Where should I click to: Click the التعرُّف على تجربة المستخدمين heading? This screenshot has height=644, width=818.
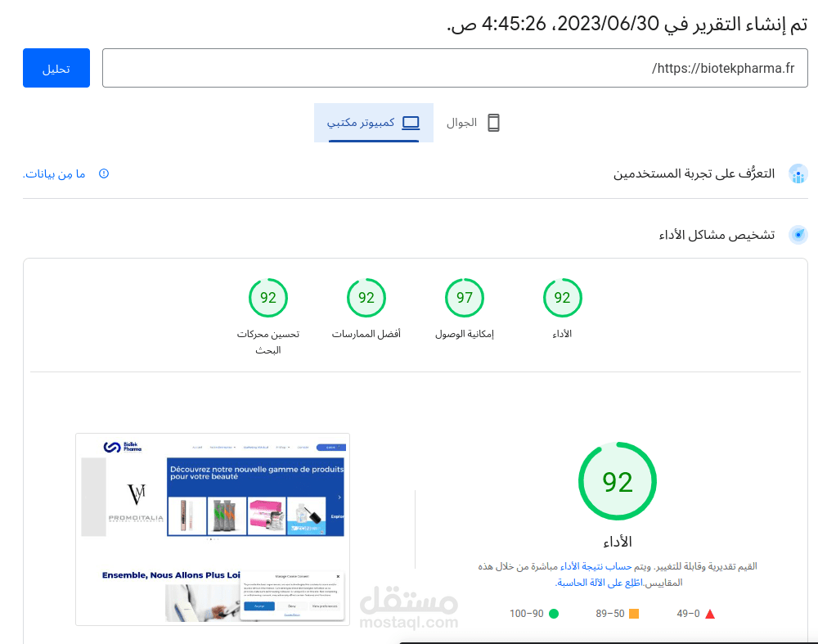pyautogui.click(x=694, y=173)
